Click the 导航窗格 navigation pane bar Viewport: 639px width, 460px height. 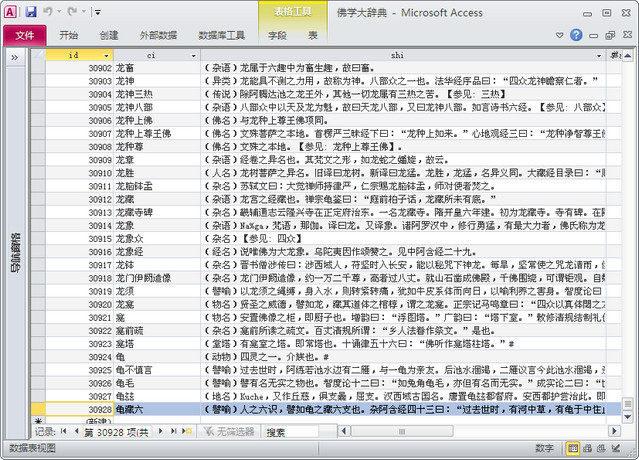pyautogui.click(x=15, y=253)
